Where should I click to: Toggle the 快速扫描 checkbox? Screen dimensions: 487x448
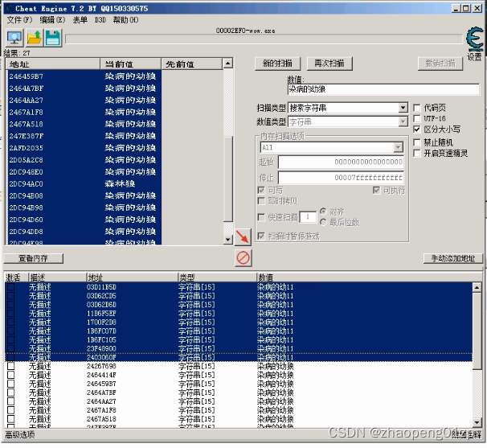point(261,217)
